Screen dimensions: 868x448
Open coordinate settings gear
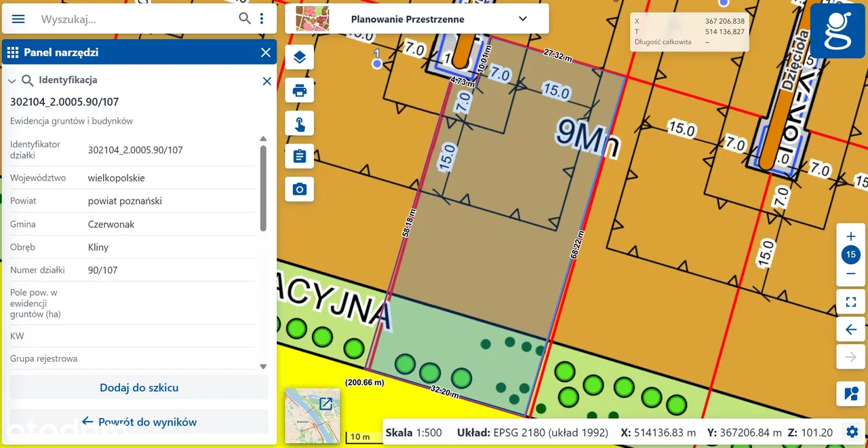852,432
